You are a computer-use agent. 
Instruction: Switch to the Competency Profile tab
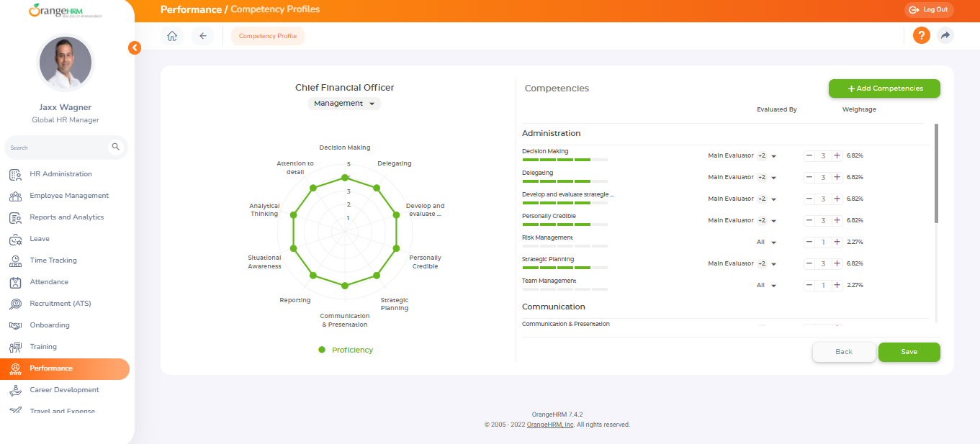(x=267, y=35)
